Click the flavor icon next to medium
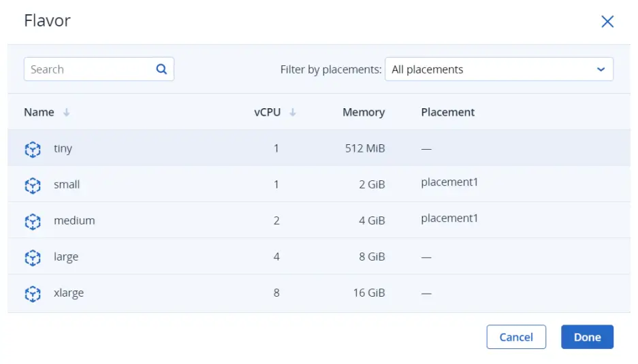Viewport: 638px width, 364px height. [33, 221]
